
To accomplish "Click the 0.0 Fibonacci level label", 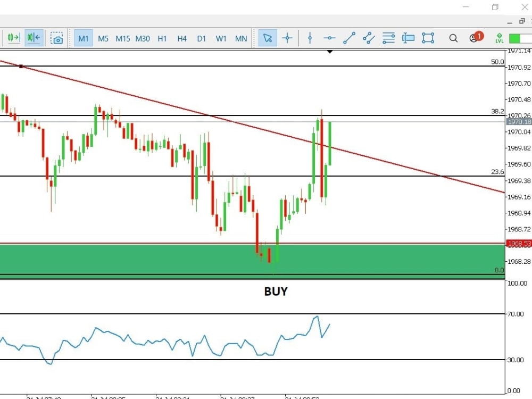I will 499,270.
